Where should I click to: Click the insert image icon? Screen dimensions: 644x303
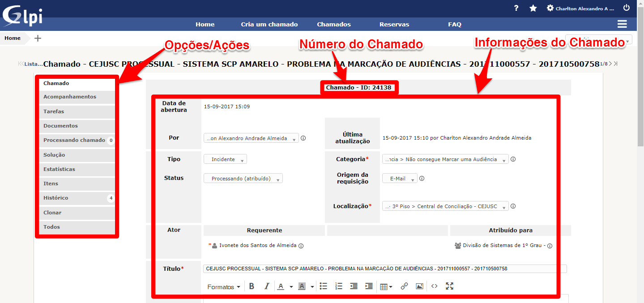click(x=419, y=286)
